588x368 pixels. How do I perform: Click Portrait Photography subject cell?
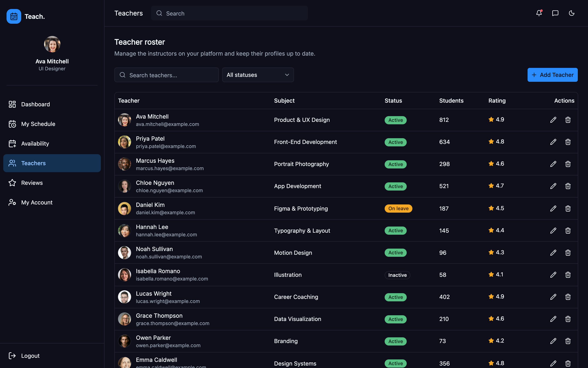click(x=301, y=164)
